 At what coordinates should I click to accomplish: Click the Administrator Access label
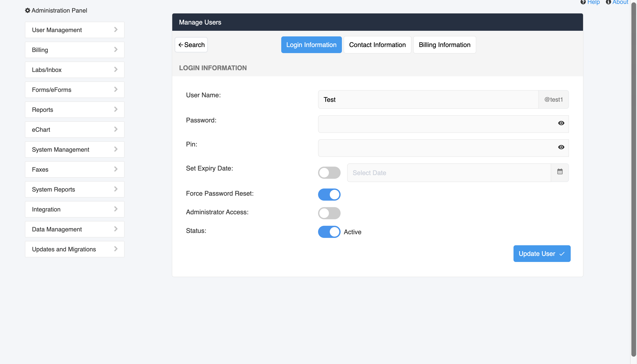click(217, 212)
